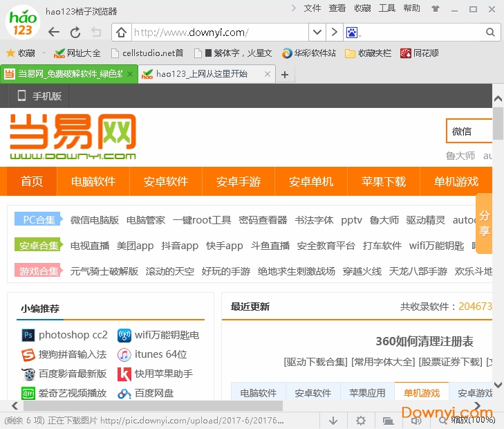504x429 pixels.
Task: Click the 游戏合集 label
Action: point(39,271)
